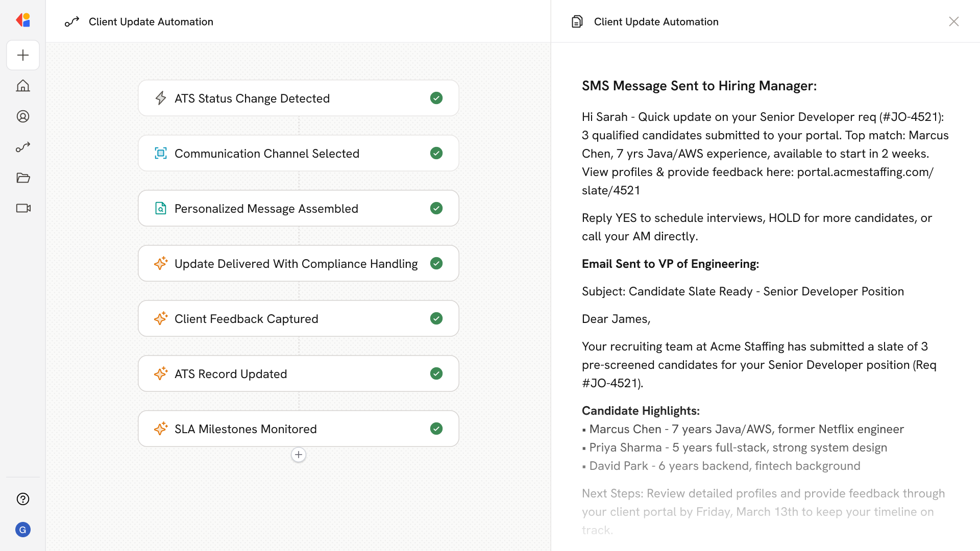Click the green checkmark on Client Feedback Captured

point(436,318)
